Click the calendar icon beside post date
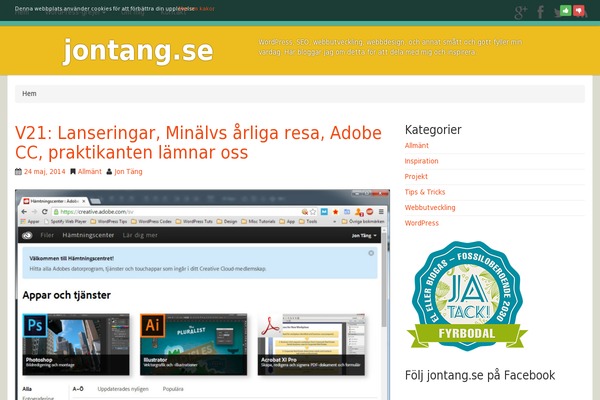 [x=18, y=171]
